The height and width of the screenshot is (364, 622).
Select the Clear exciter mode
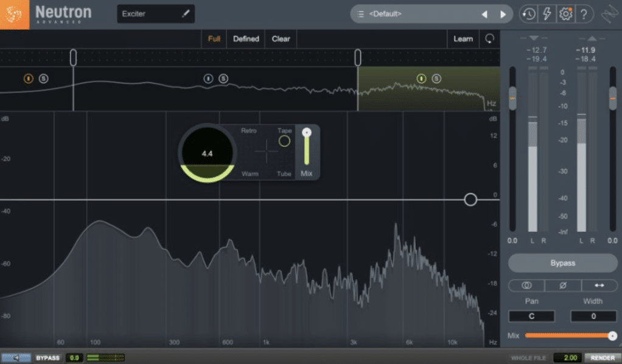point(281,39)
